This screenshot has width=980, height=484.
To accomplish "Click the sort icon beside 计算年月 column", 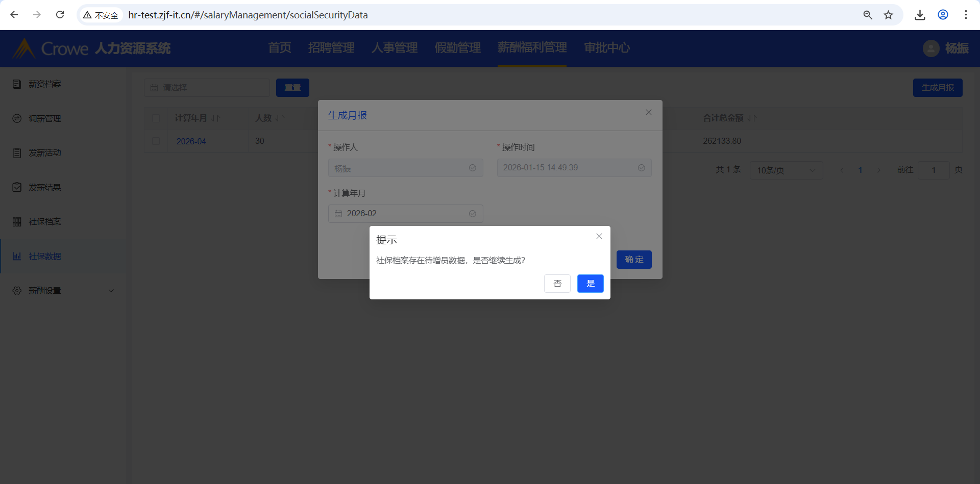I will 216,118.
